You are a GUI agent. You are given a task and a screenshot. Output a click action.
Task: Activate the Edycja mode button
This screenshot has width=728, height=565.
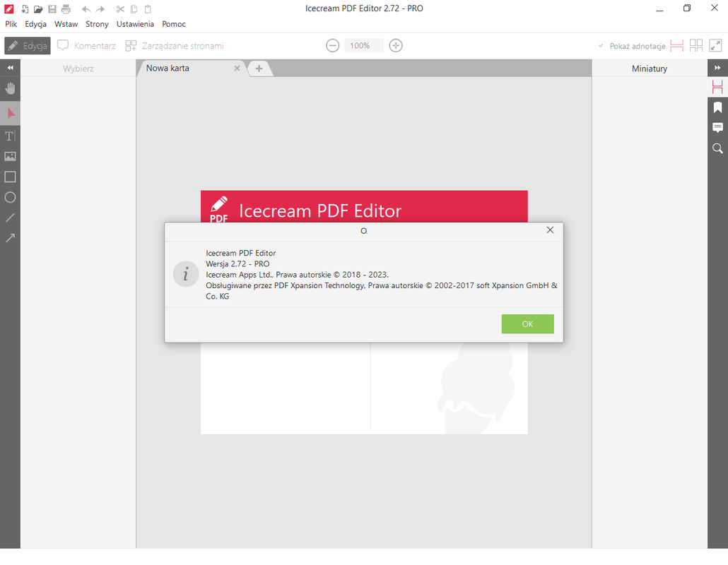click(x=28, y=45)
